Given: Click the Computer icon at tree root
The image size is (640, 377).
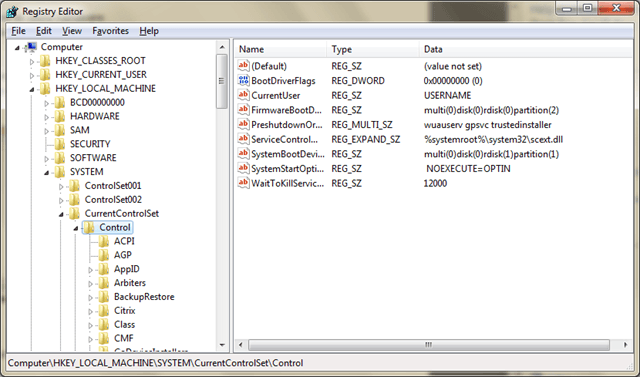Looking at the screenshot, I should click(x=31, y=47).
